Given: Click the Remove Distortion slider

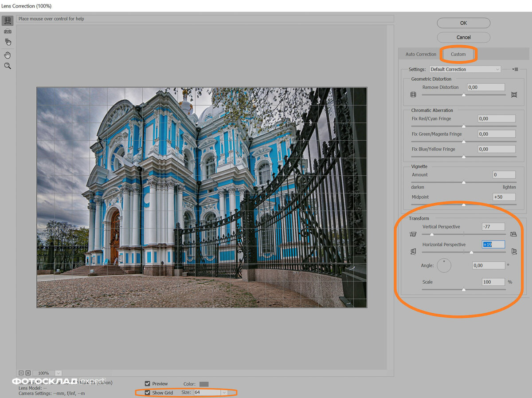Looking at the screenshot, I should 464,95.
